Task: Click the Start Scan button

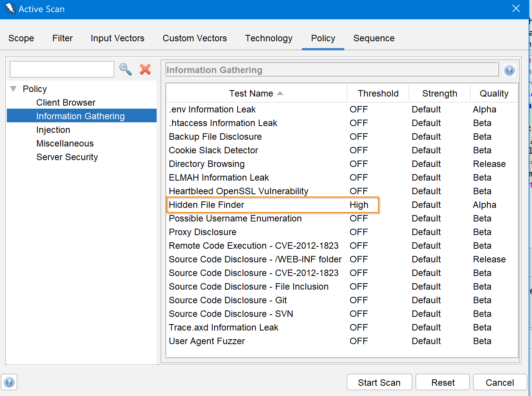Action: (379, 382)
